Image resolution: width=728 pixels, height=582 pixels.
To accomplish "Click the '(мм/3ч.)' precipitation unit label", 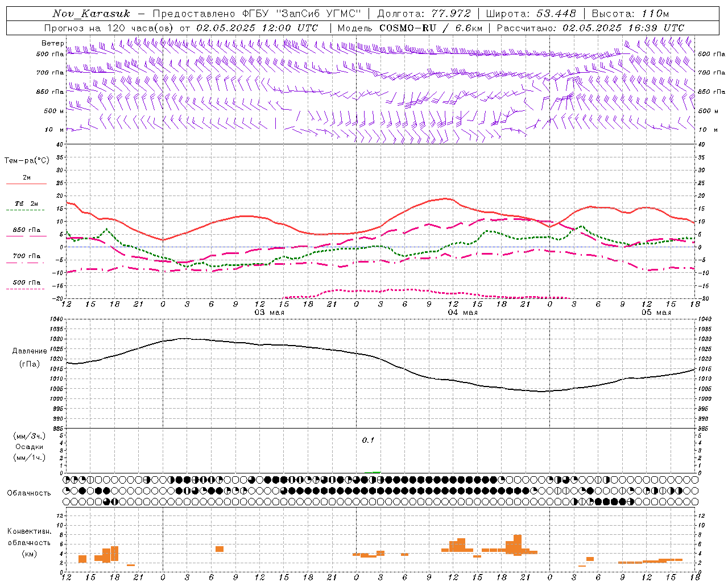I will (x=30, y=436).
